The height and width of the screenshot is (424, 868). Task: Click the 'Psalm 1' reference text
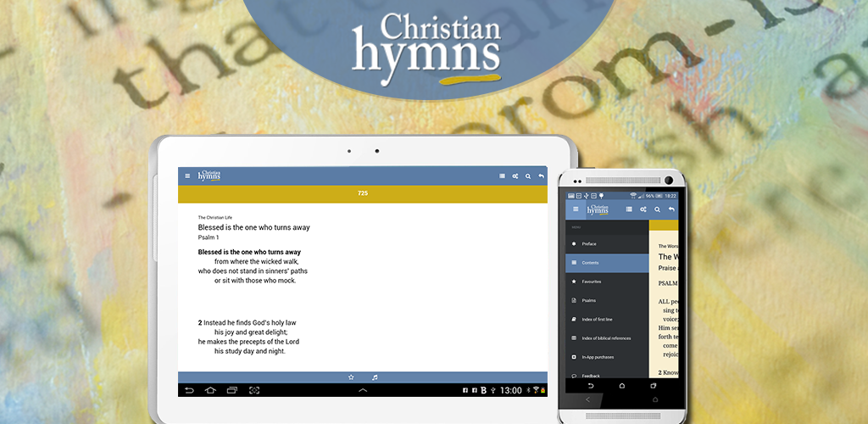click(209, 237)
